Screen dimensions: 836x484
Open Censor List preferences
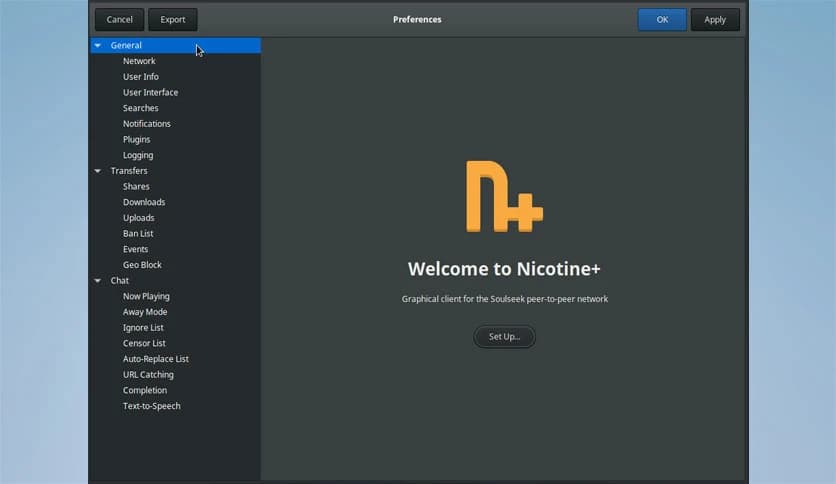point(175,343)
